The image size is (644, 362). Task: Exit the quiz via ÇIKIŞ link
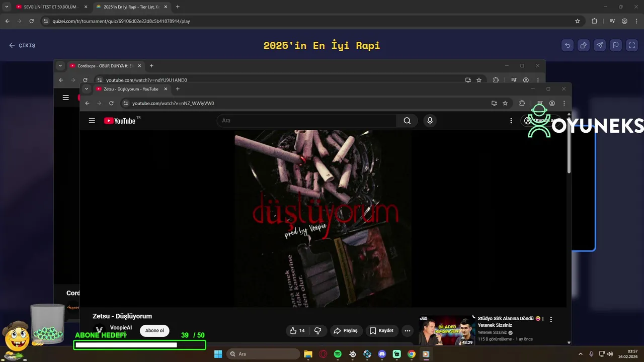[x=22, y=45]
